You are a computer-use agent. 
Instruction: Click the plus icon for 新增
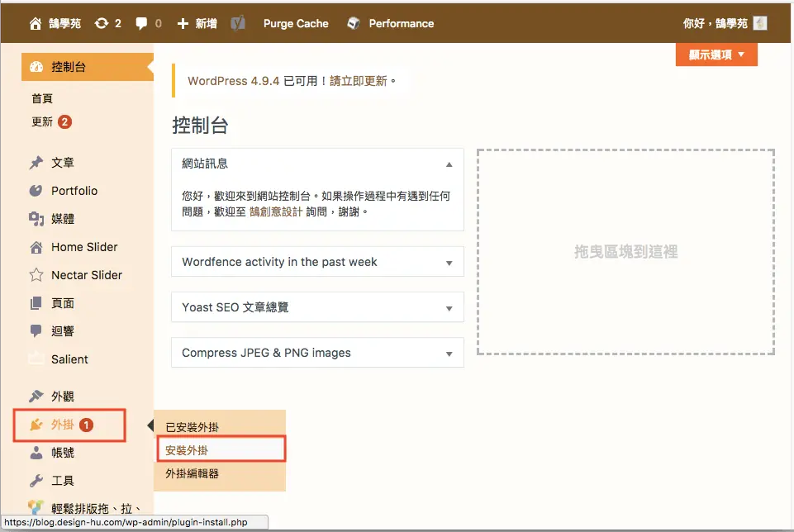(x=183, y=24)
